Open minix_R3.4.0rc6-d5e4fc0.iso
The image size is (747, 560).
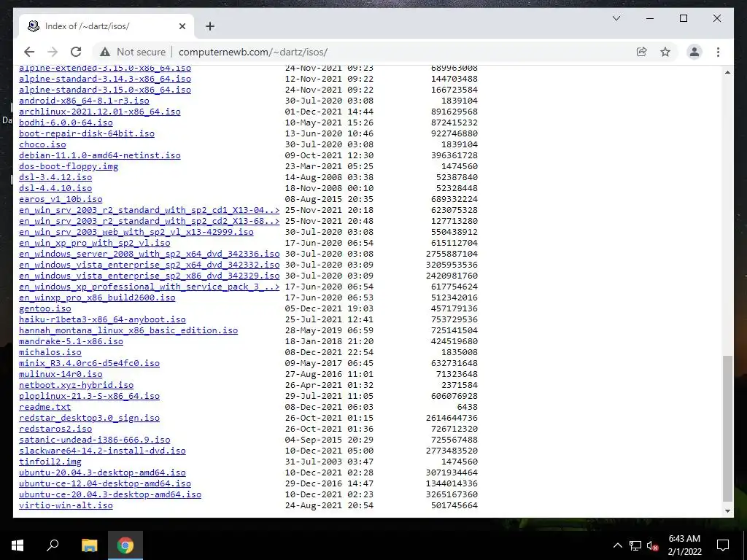tap(89, 364)
